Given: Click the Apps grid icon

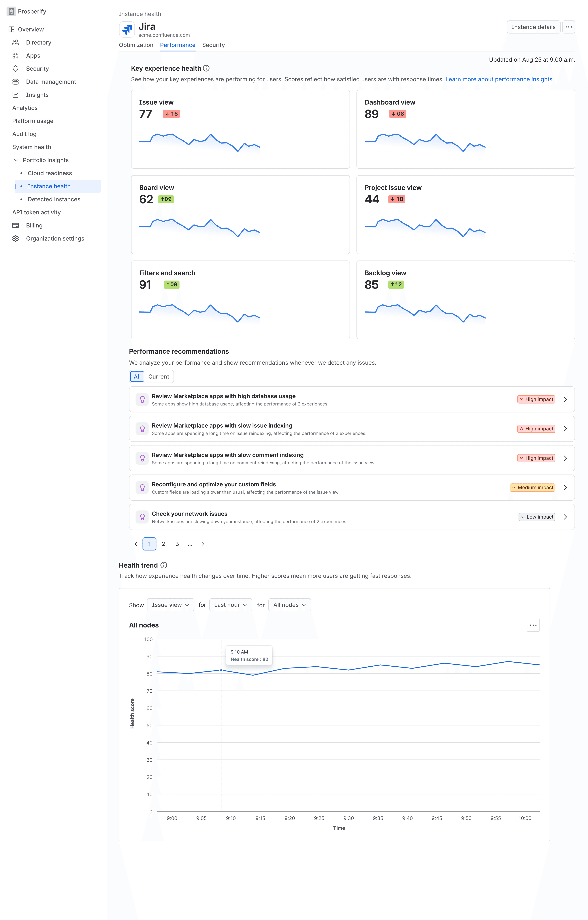Looking at the screenshot, I should point(16,55).
